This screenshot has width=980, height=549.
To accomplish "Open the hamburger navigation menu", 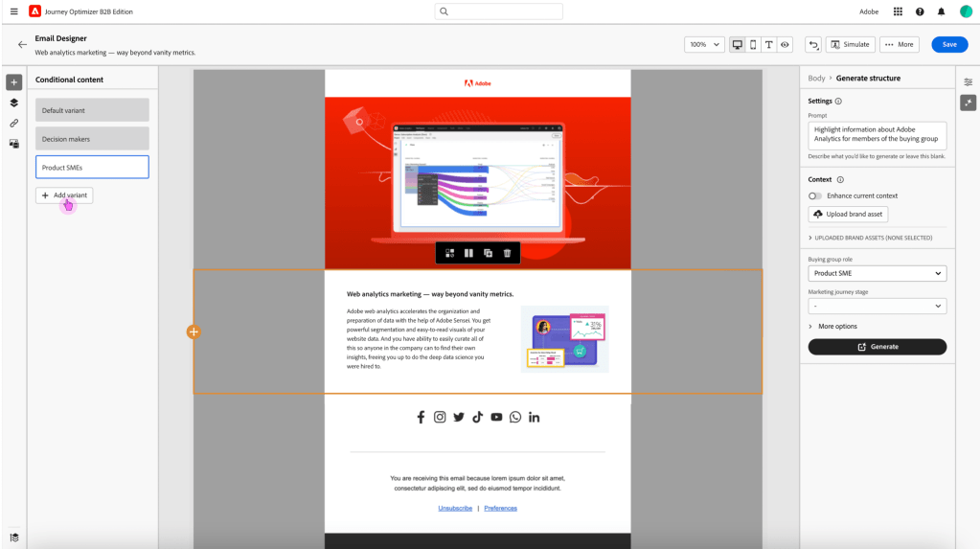I will (13, 11).
